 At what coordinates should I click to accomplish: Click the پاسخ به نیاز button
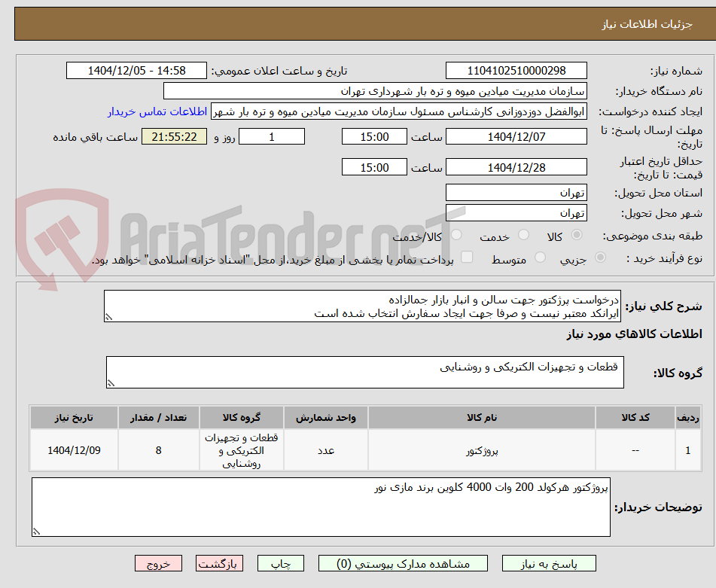(x=549, y=563)
